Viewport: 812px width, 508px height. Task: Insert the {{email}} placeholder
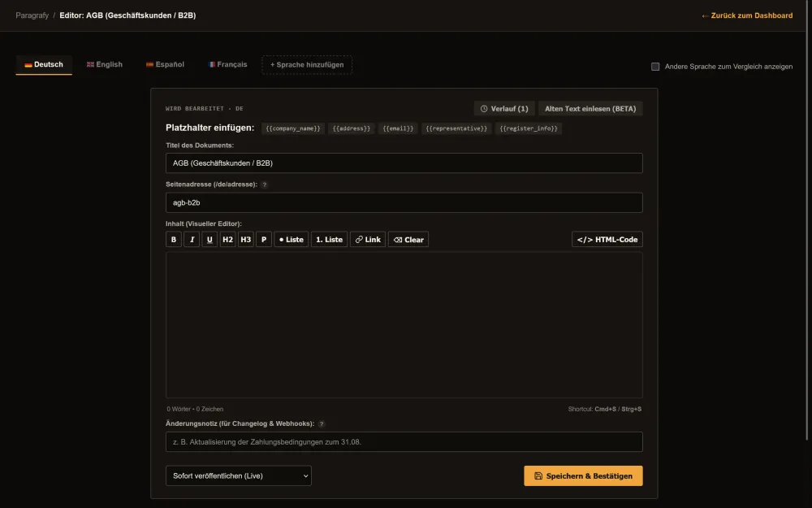[x=398, y=128]
